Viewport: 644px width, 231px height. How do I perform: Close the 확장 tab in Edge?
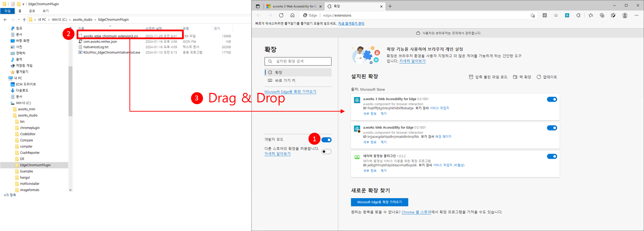point(381,6)
